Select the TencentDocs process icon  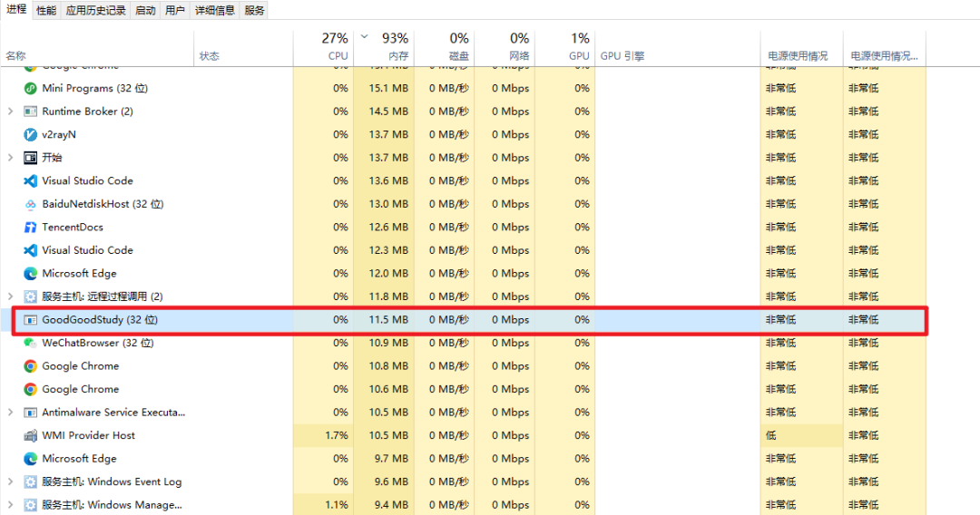point(30,228)
